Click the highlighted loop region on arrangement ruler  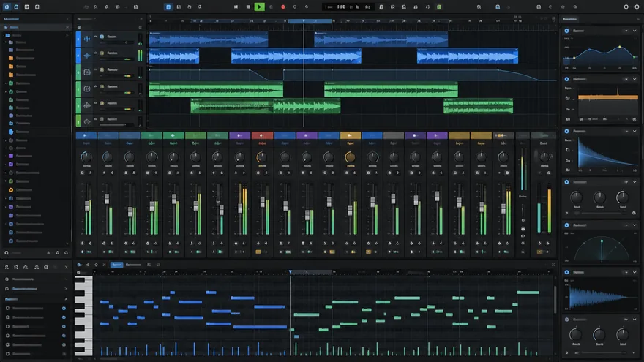[x=310, y=21]
